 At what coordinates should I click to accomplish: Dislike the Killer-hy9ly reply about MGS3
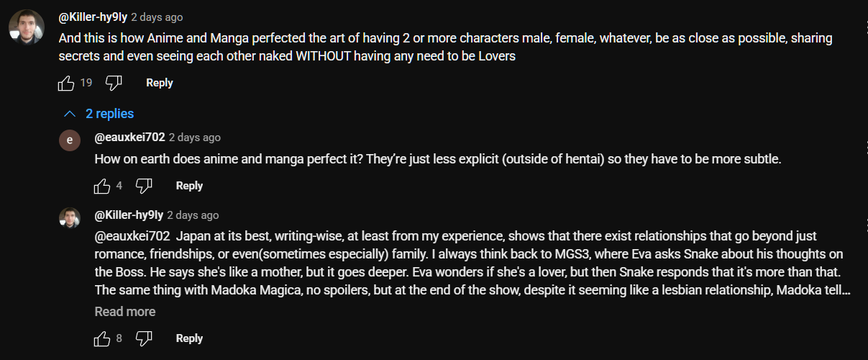click(144, 339)
